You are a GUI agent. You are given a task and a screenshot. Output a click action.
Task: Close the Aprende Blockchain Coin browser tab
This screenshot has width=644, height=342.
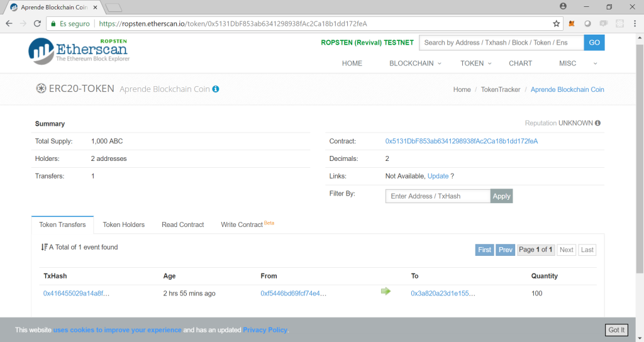[96, 8]
